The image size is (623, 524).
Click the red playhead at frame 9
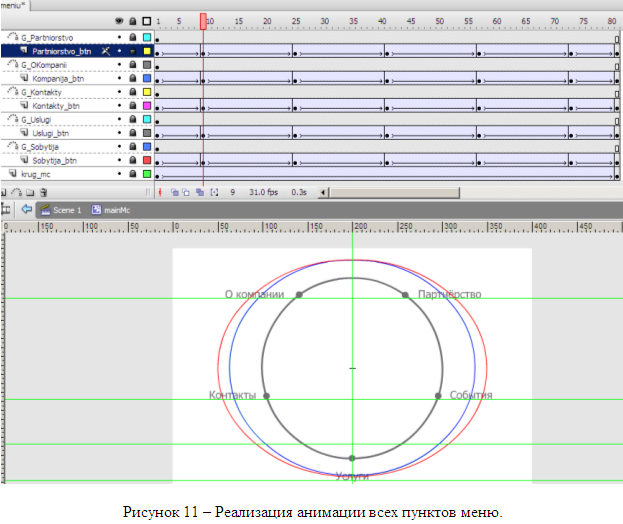[203, 21]
